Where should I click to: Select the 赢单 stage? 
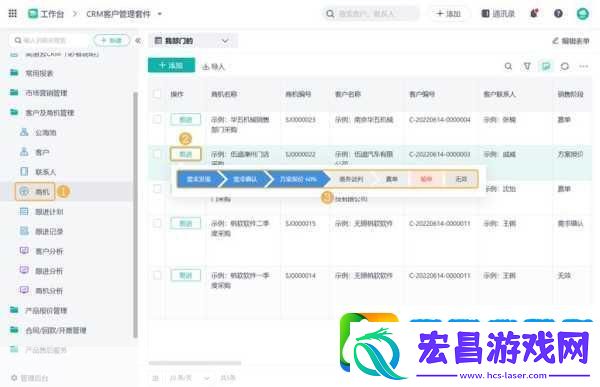(x=391, y=179)
